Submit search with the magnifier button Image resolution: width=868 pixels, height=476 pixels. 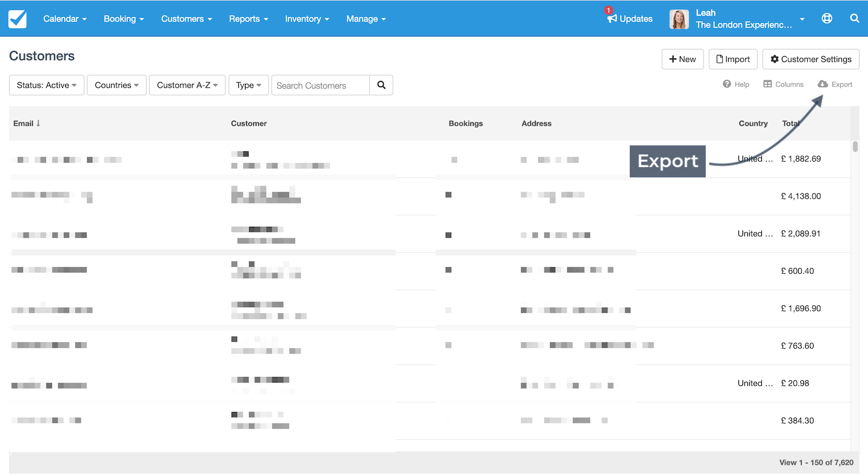pyautogui.click(x=381, y=85)
